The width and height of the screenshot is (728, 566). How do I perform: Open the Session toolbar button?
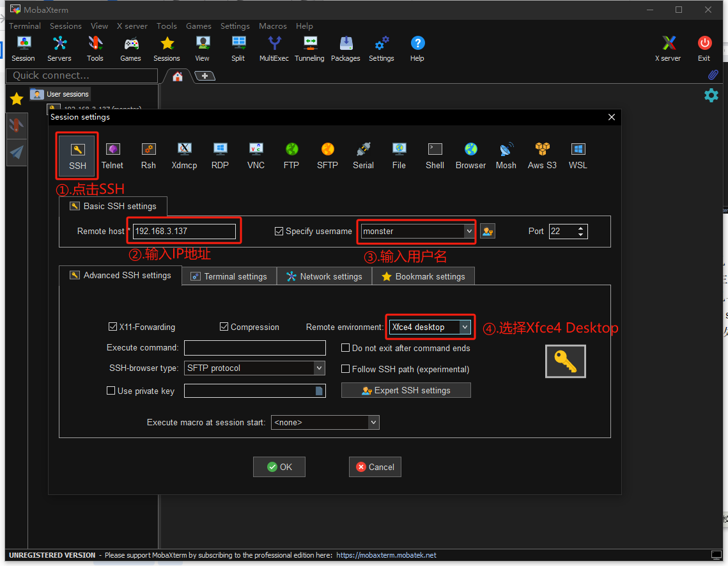[x=23, y=49]
